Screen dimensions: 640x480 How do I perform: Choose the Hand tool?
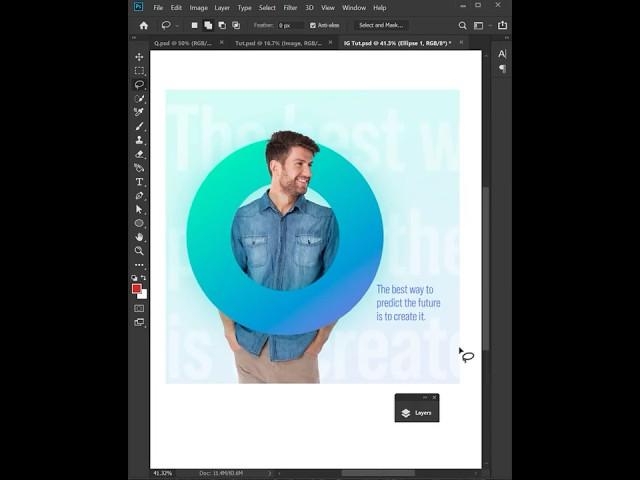(139, 237)
